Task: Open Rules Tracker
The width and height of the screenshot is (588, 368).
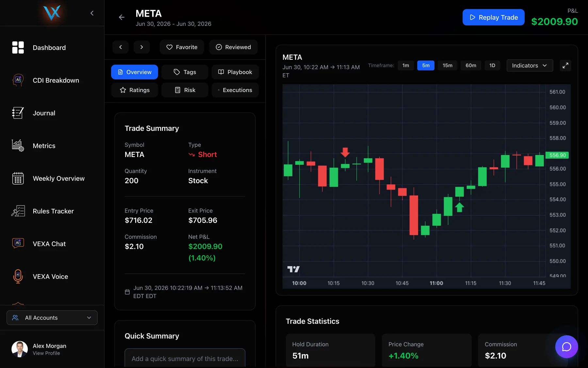Action: tap(53, 211)
